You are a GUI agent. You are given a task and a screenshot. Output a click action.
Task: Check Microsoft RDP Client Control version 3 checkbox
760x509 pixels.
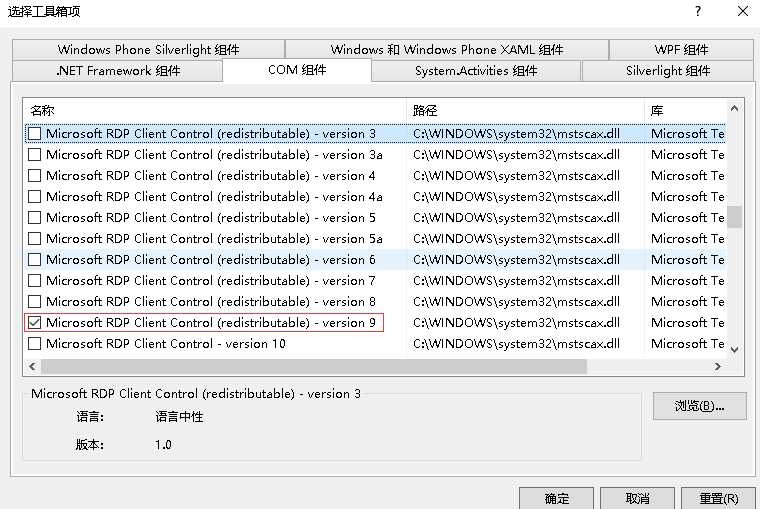click(x=34, y=133)
